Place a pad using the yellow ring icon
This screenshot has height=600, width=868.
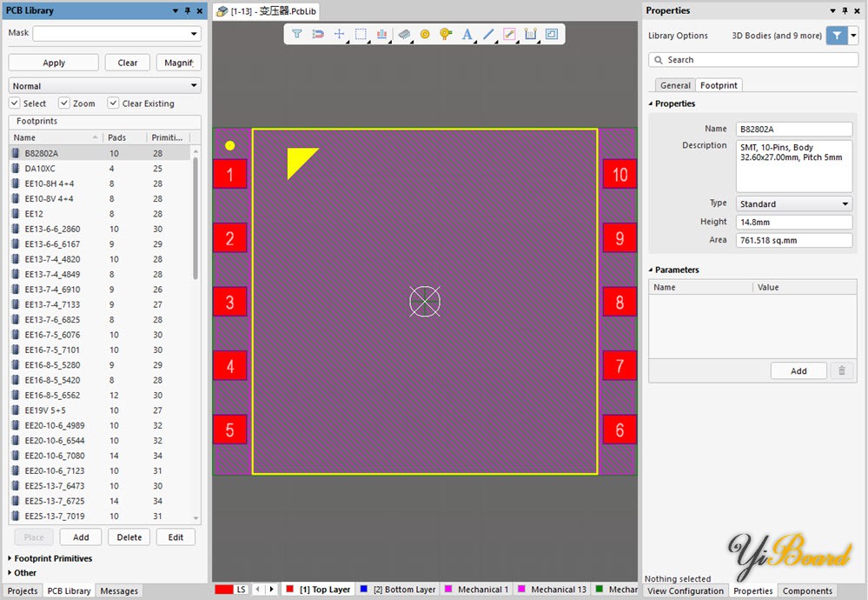point(425,35)
